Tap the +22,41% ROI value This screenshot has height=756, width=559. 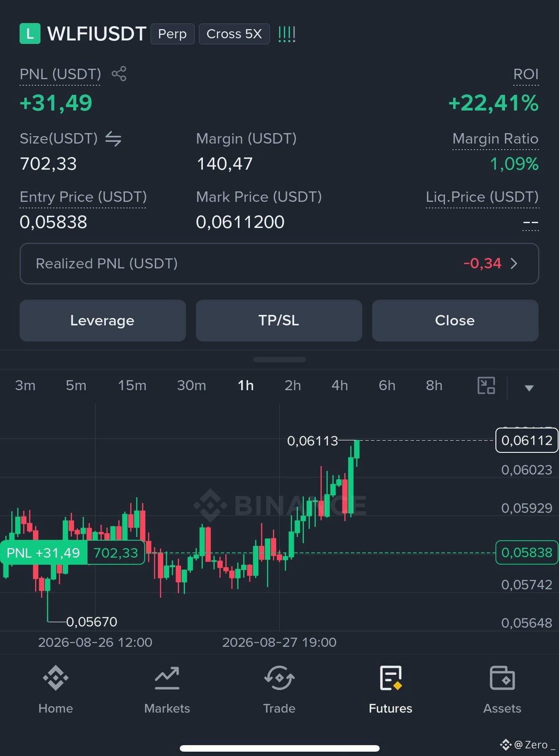(x=493, y=103)
